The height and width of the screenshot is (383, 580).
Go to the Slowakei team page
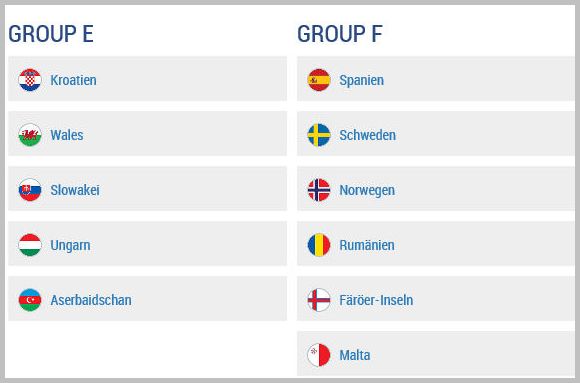(75, 190)
